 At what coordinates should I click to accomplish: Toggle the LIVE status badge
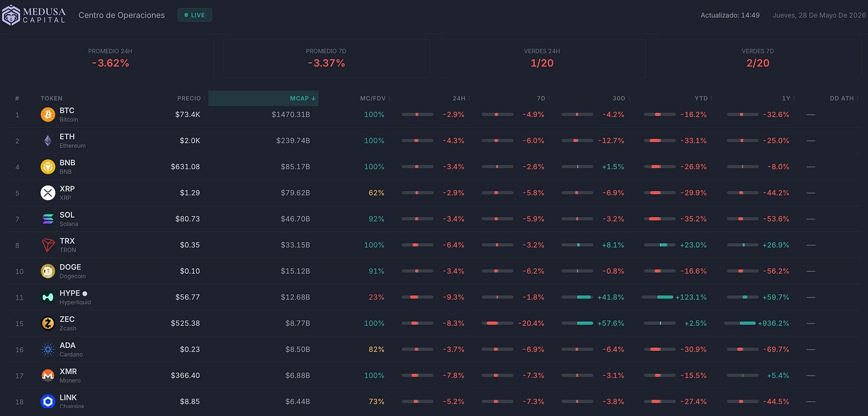195,15
